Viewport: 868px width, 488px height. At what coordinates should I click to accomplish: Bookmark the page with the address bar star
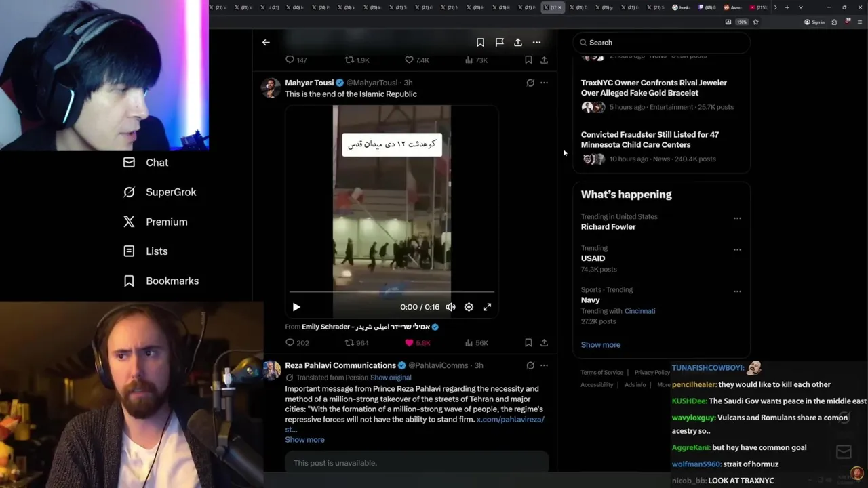[x=755, y=22]
